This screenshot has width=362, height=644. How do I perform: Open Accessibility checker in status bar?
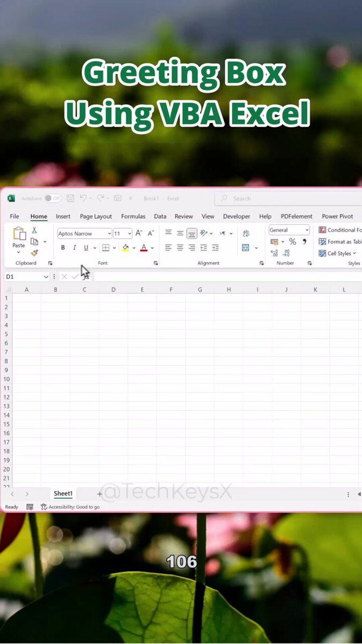(70, 507)
